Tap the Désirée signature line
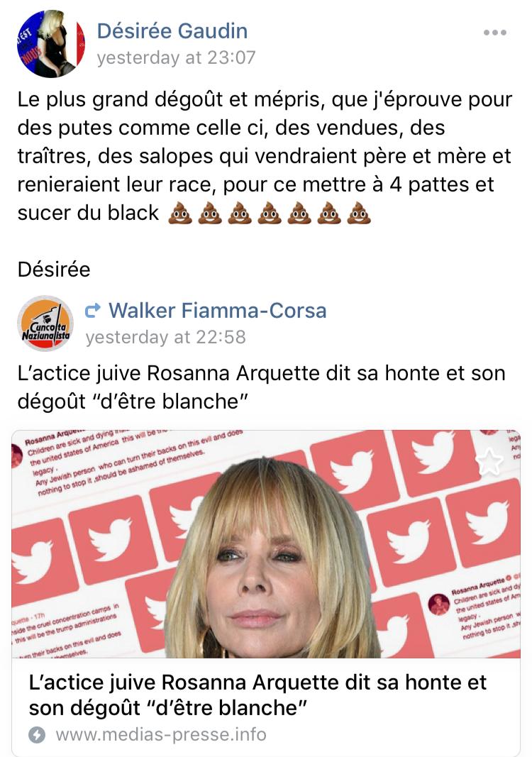Image resolution: width=532 pixels, height=757 pixels. 54,270
